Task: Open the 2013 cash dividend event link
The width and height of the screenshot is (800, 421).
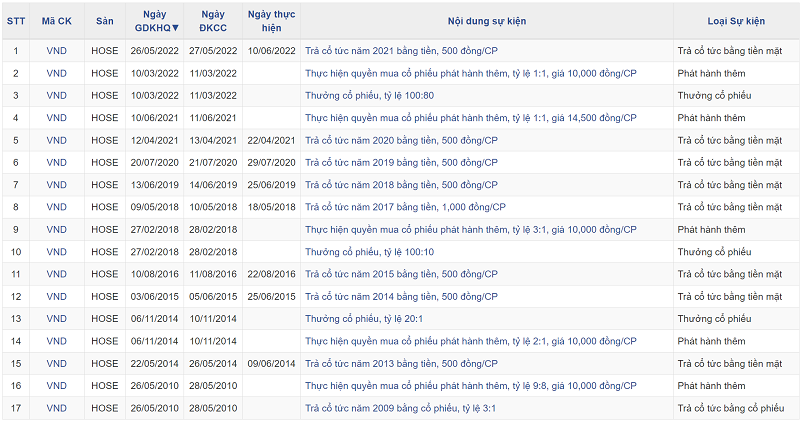Action: pos(401,364)
